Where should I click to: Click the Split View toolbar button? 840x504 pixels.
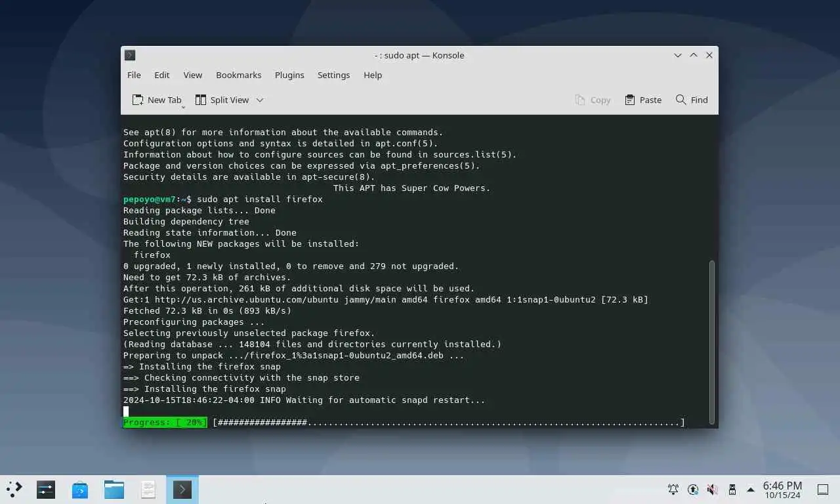(x=222, y=100)
